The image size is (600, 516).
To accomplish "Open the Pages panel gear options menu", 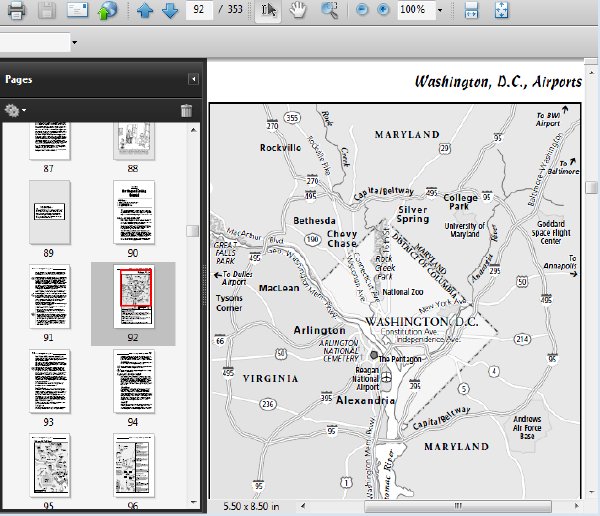I will click(15, 110).
